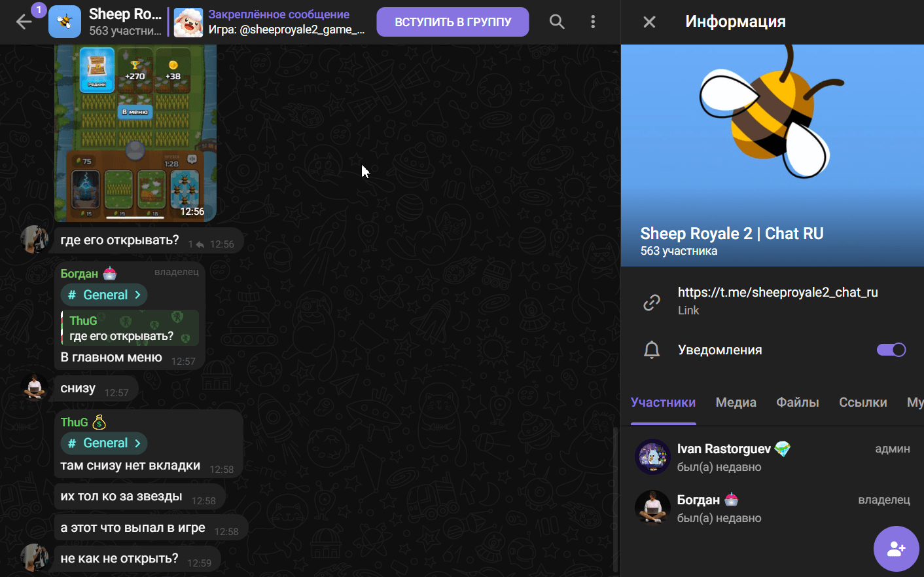This screenshot has width=924, height=577.
Task: Close the Информация panel
Action: (649, 22)
